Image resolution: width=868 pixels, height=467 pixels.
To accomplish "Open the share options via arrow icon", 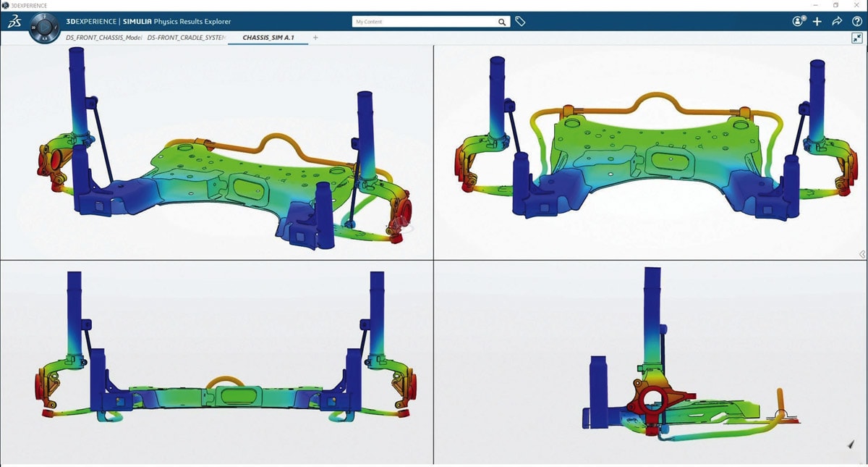I will (x=837, y=21).
